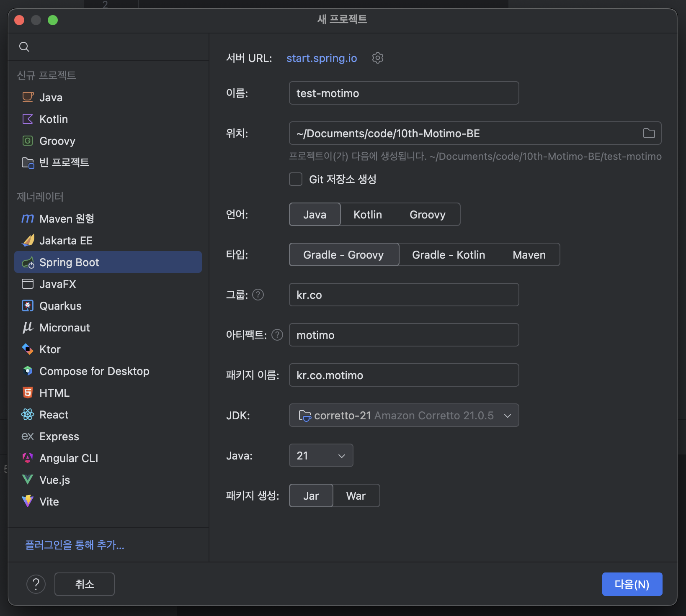Select Maven 원형 generator

tap(108, 218)
